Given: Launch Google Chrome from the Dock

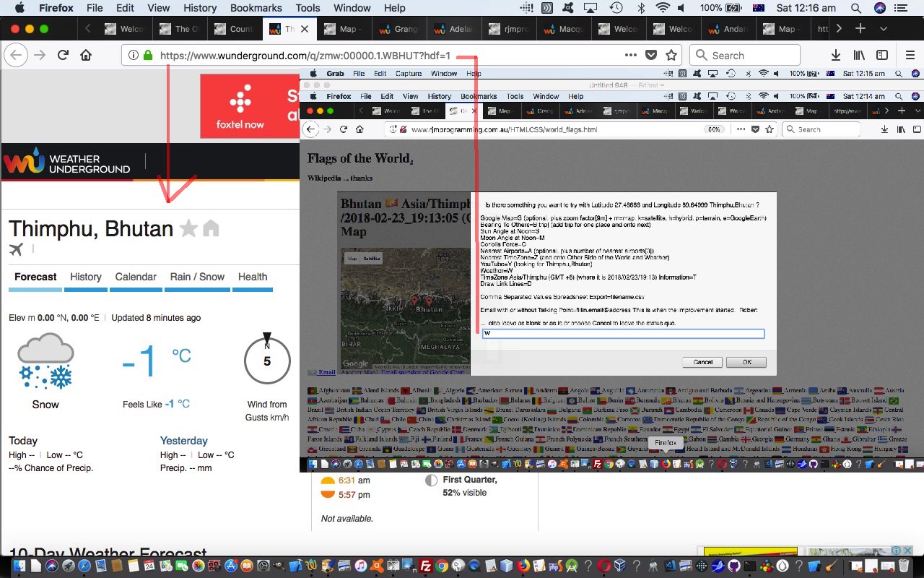Looking at the screenshot, I should point(441,566).
